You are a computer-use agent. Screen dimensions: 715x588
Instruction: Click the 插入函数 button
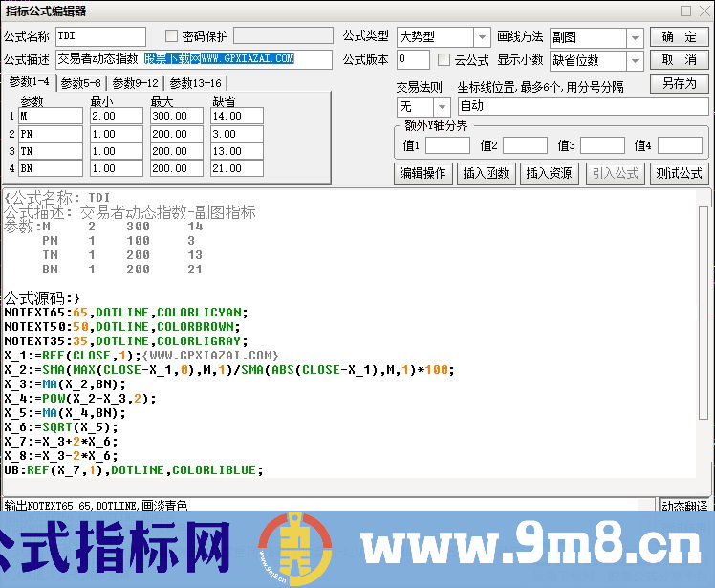(486, 173)
